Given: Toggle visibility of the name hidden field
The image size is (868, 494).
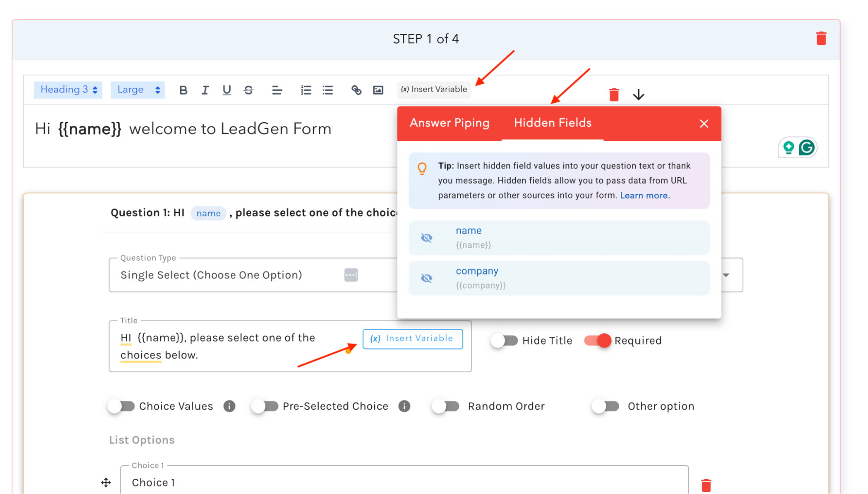Looking at the screenshot, I should coord(427,238).
